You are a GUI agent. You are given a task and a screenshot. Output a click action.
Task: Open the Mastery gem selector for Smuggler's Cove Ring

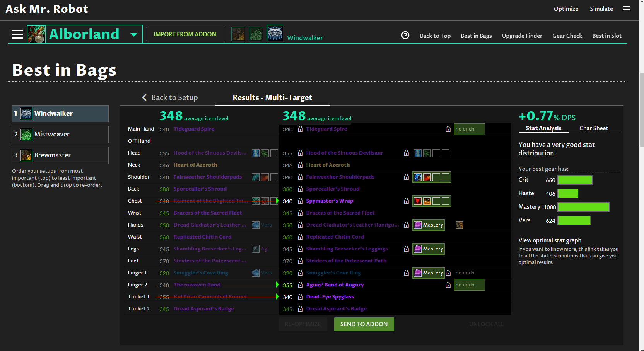[x=429, y=273]
